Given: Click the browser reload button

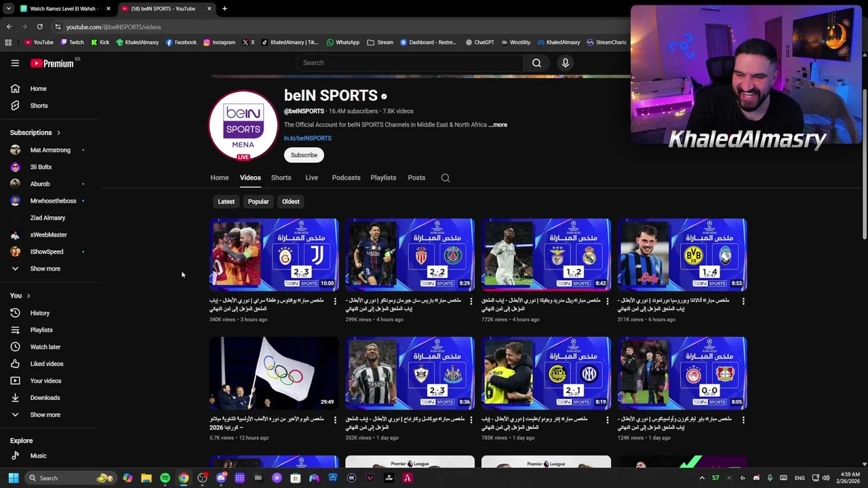Looking at the screenshot, I should pos(39,26).
